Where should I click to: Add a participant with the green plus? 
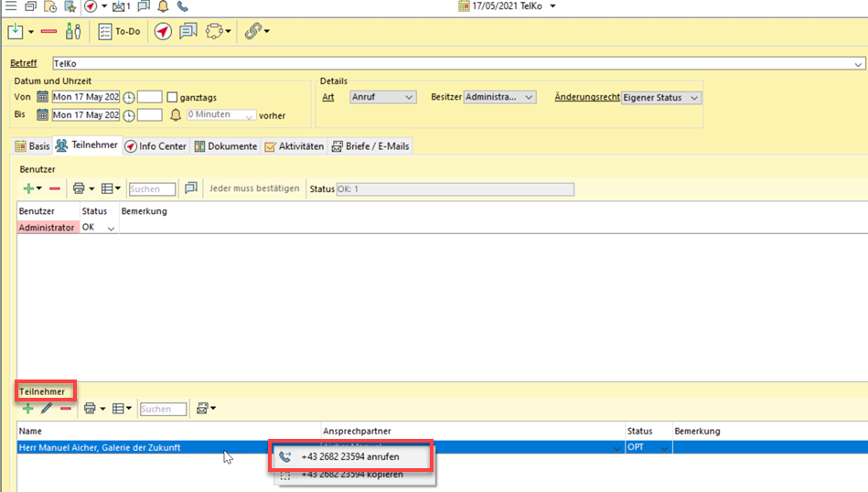[27, 409]
